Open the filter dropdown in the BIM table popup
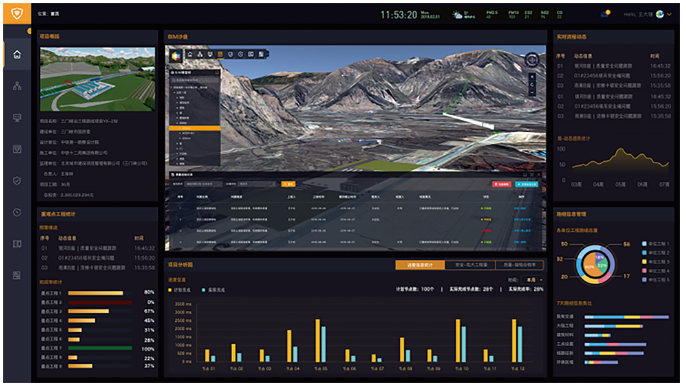The height and width of the screenshot is (385, 686). [257, 184]
